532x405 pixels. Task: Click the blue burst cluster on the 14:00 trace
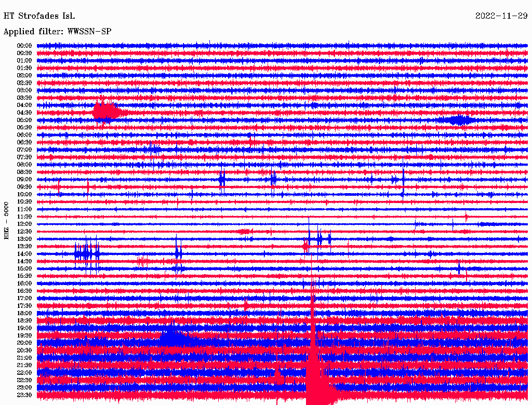pos(87,254)
